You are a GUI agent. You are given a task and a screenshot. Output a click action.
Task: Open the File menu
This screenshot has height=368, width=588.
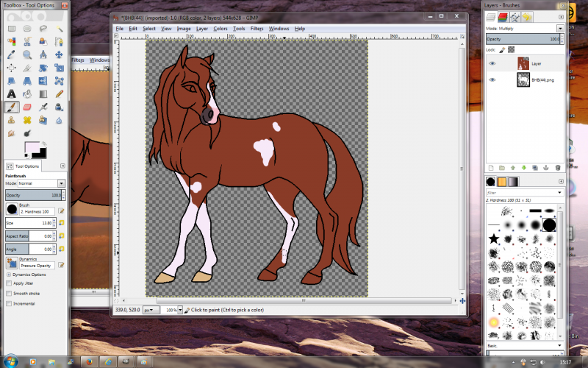[x=120, y=29]
